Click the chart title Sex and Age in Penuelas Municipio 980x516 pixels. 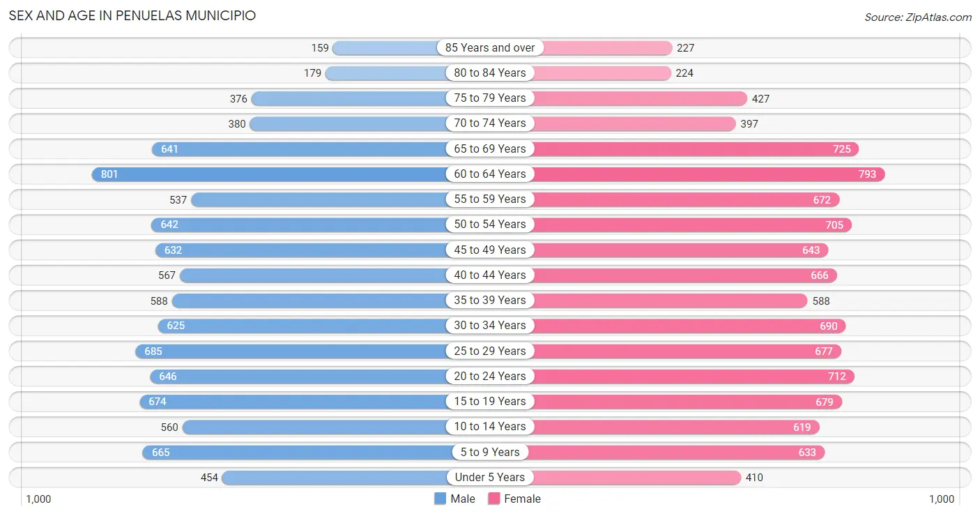pos(132,15)
